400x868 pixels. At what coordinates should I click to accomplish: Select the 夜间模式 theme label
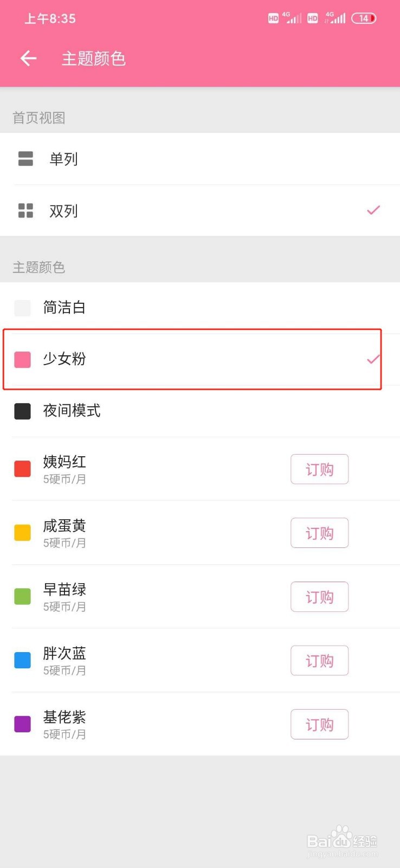coord(72,411)
